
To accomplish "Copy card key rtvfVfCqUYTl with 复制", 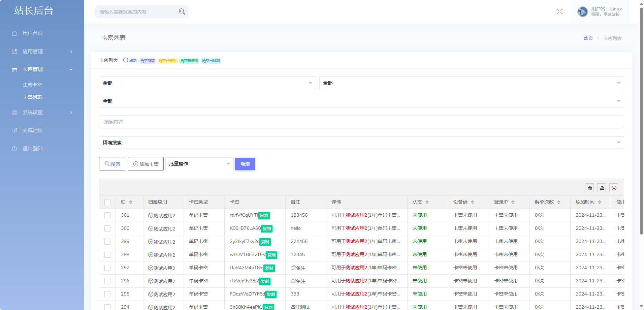I will (x=264, y=216).
